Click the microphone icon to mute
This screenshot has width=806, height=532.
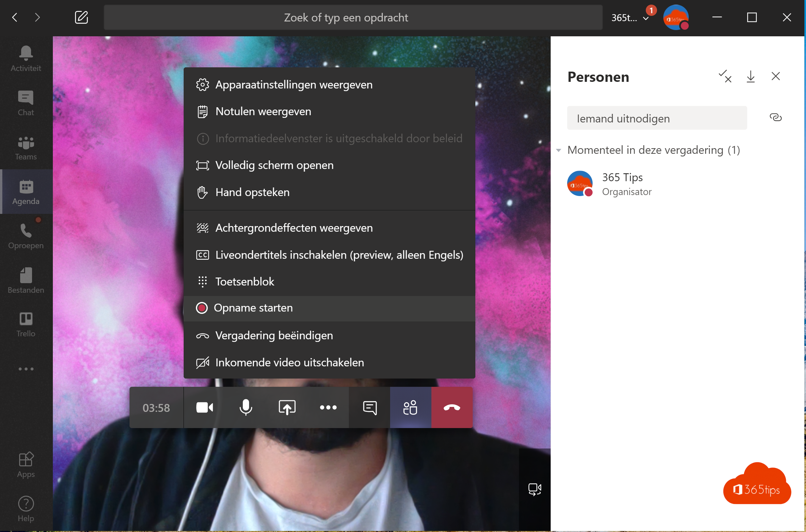(x=245, y=407)
